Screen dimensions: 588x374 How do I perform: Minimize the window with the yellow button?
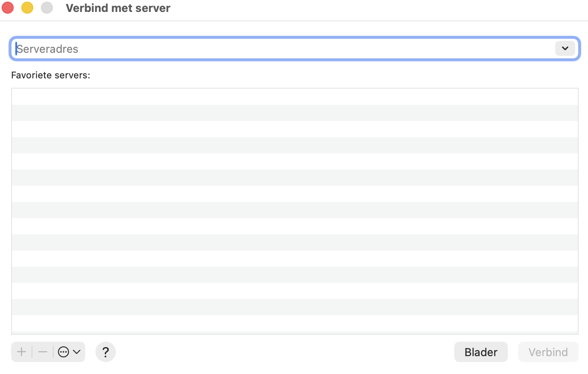(x=27, y=8)
